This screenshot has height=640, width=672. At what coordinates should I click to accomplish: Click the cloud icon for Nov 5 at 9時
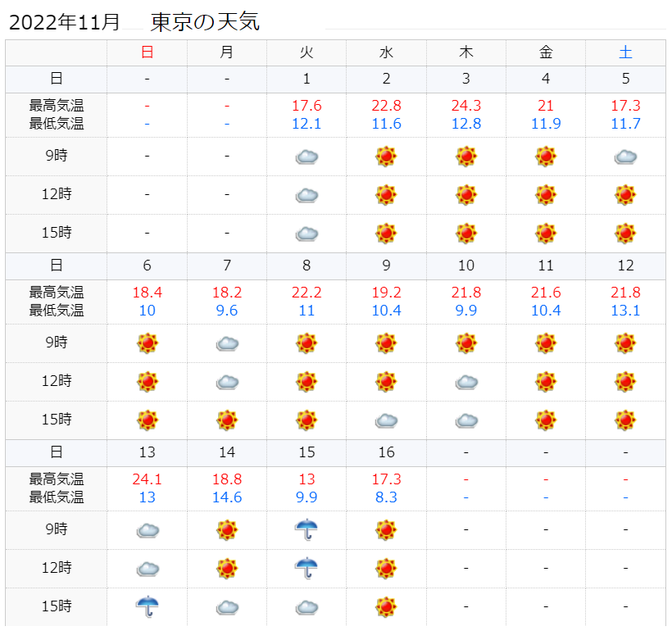coord(625,157)
